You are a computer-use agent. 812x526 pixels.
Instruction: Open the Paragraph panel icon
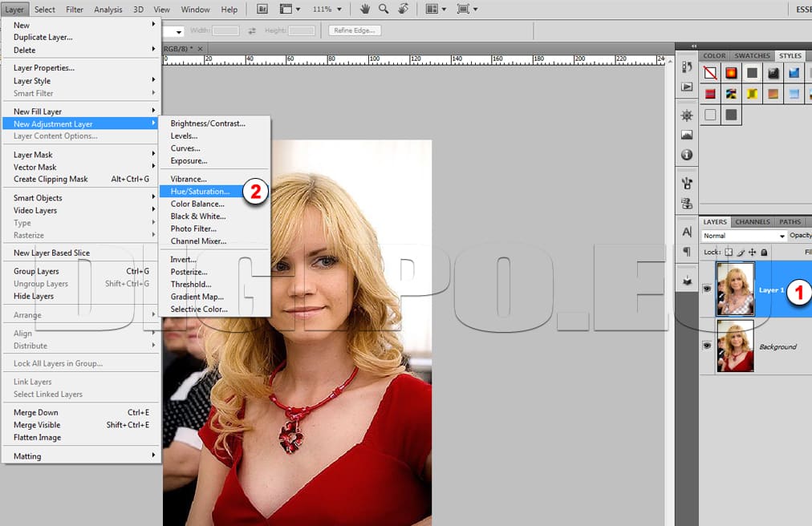tap(687, 252)
